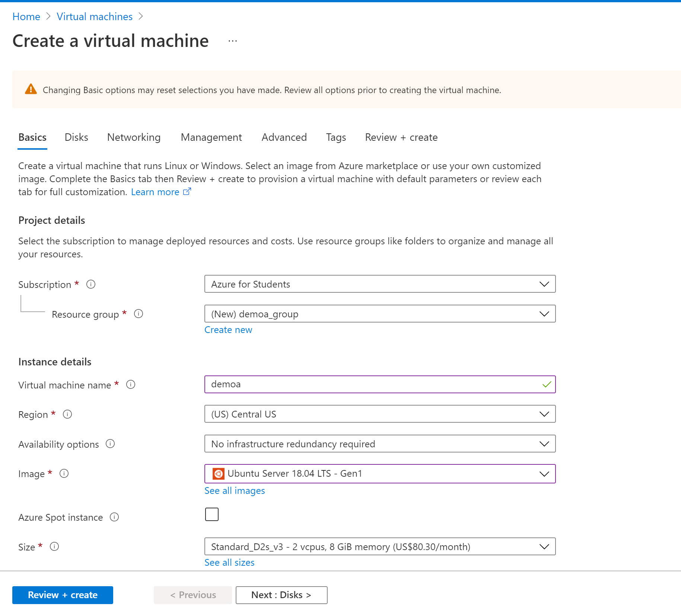The height and width of the screenshot is (616, 681).
Task: Switch to the Advanced tab
Action: coord(284,137)
